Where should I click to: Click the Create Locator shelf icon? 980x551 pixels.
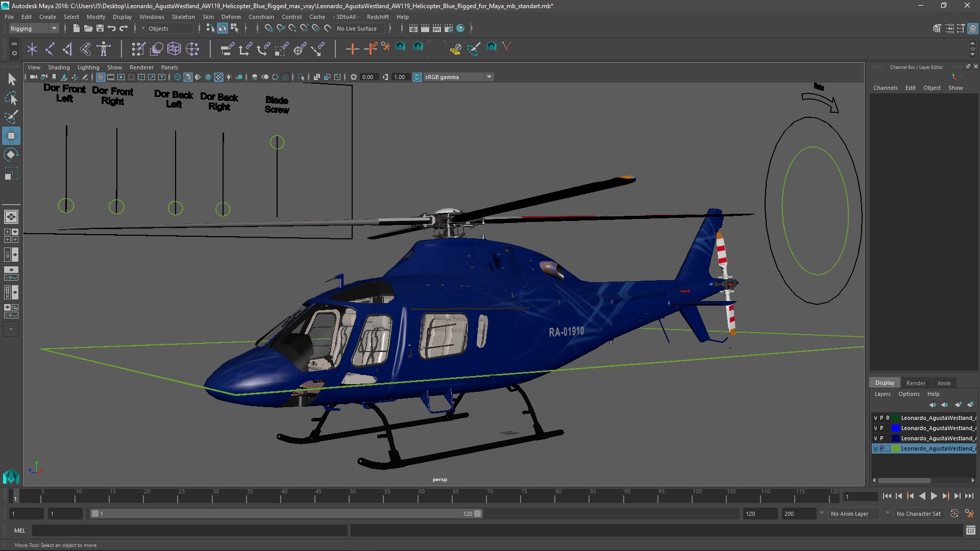coord(32,49)
